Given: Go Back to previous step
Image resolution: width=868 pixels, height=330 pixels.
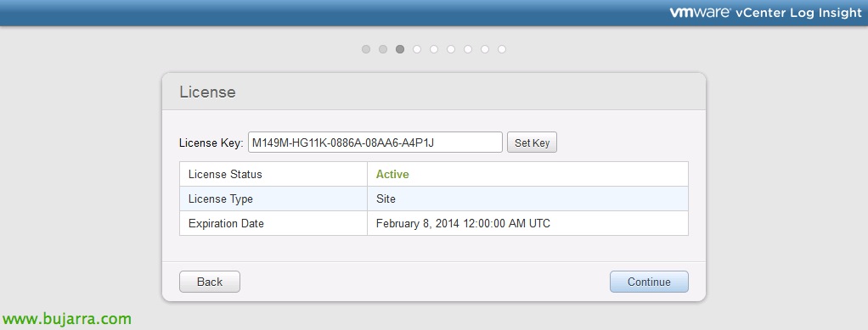Looking at the screenshot, I should point(210,282).
